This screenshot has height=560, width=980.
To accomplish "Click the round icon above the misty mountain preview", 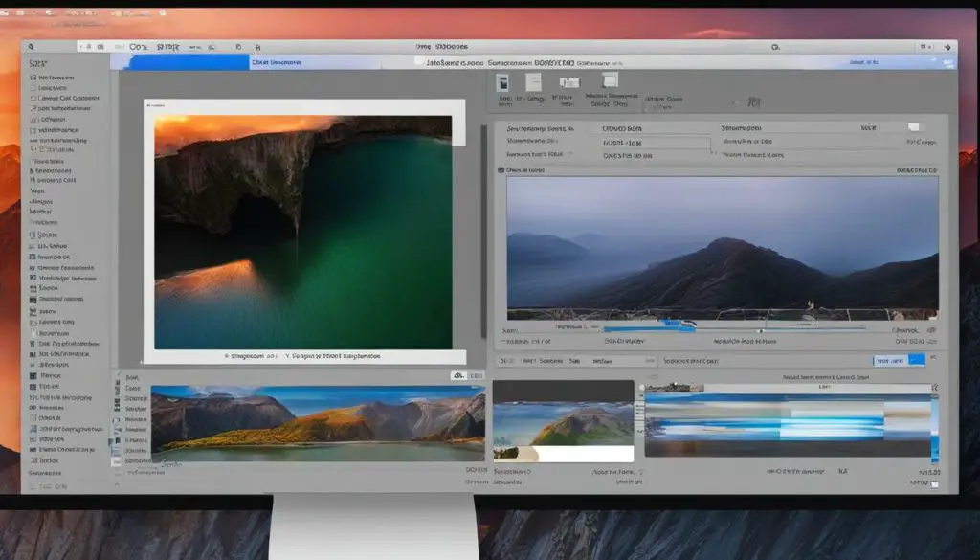I will pos(501,169).
